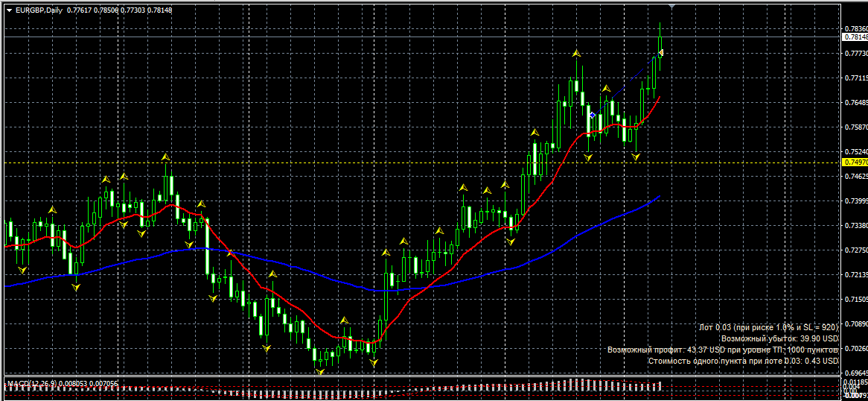Click the 'Возможный профит: 43.37 USD' line
This screenshot has width=868, height=401.
click(723, 350)
